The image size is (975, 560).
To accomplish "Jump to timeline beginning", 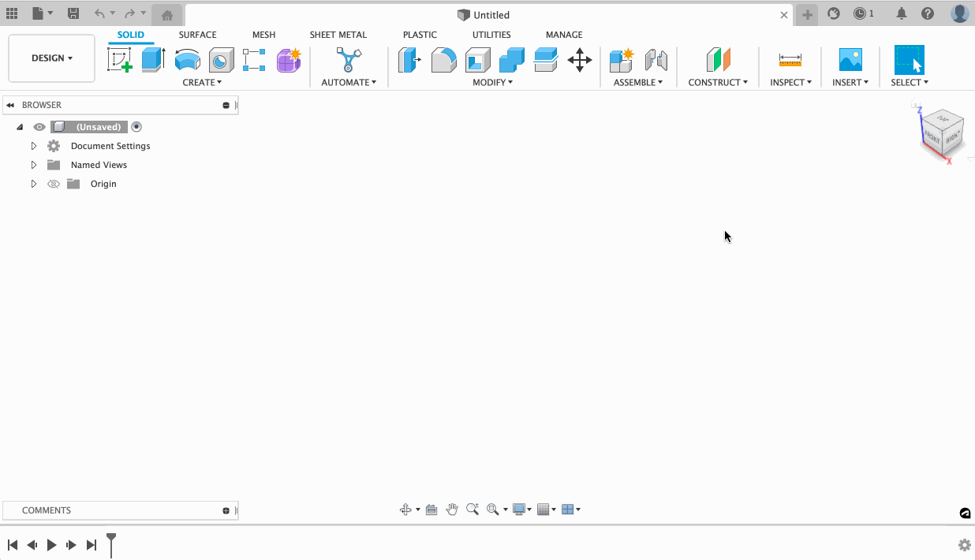I will pos(13,545).
